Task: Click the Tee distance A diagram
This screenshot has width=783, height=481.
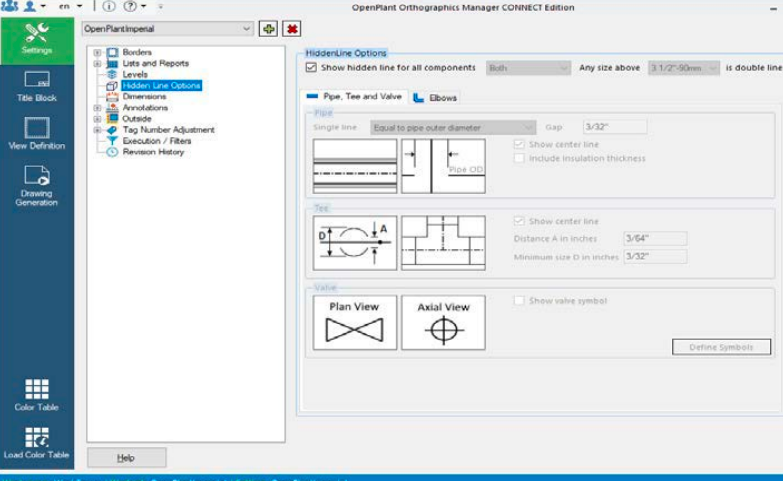Action: click(x=355, y=243)
